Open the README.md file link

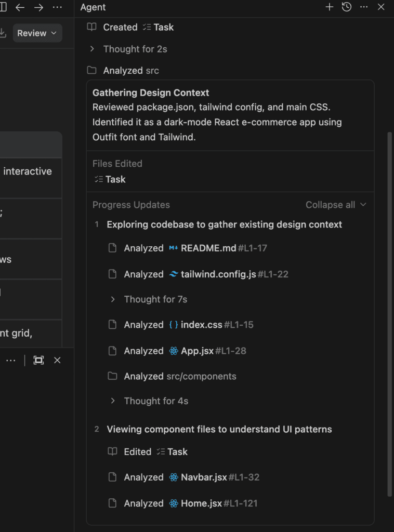click(208, 248)
